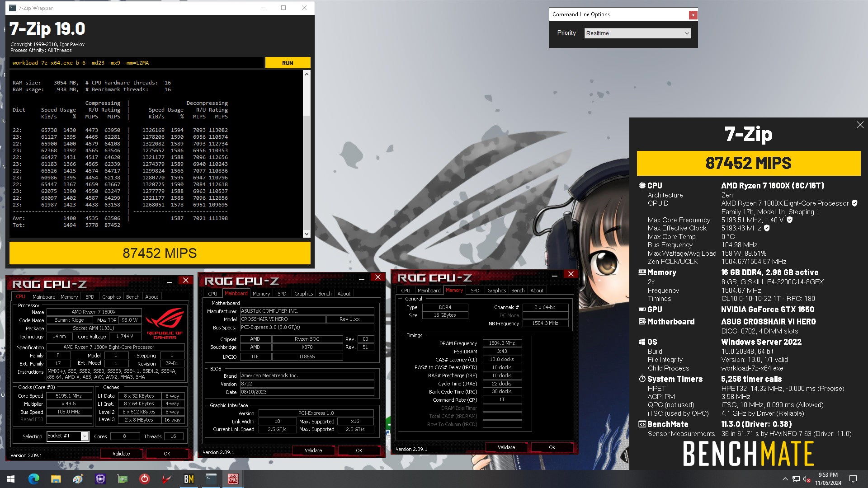This screenshot has height=488, width=868.
Task: Open SPD tab in the CPU-Z Memory window
Action: 475,291
